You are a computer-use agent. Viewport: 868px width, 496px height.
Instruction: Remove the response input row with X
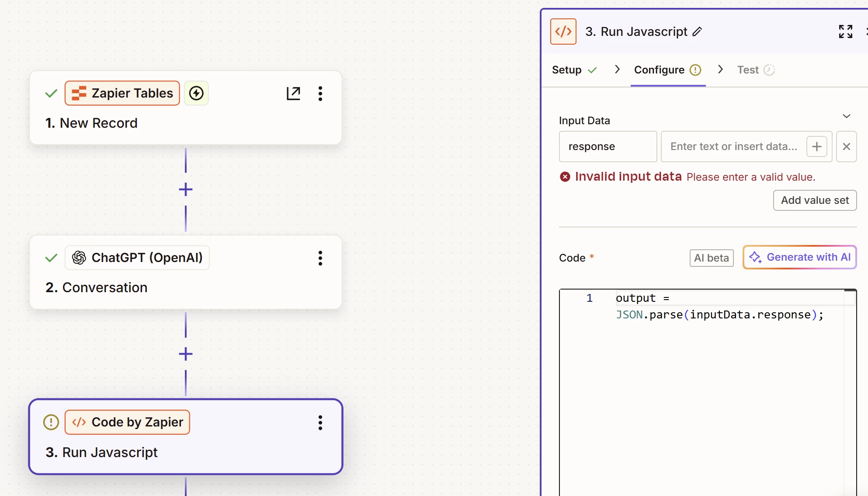pos(847,147)
